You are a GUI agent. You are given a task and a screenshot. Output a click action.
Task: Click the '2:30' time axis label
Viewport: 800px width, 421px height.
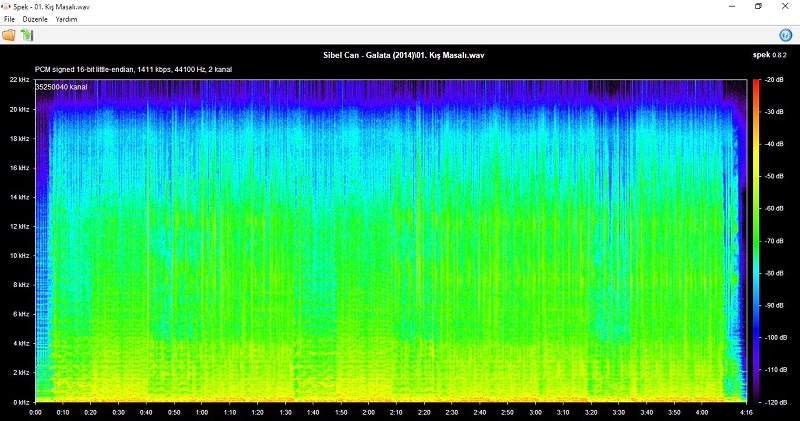pyautogui.click(x=452, y=412)
